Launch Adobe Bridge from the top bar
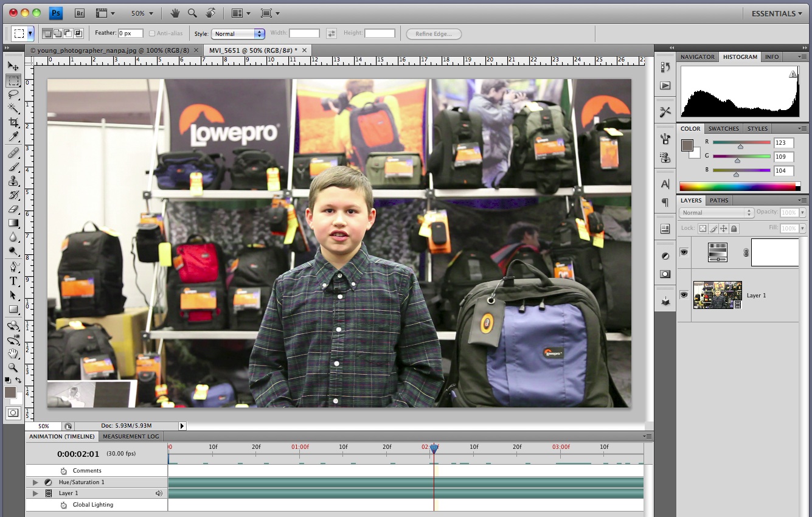The height and width of the screenshot is (517, 812). coord(79,13)
